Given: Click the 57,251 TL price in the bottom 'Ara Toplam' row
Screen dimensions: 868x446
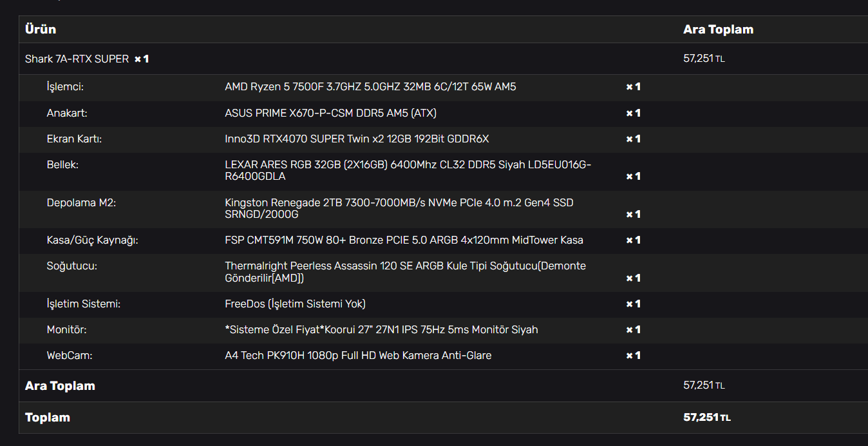Looking at the screenshot, I should [704, 385].
